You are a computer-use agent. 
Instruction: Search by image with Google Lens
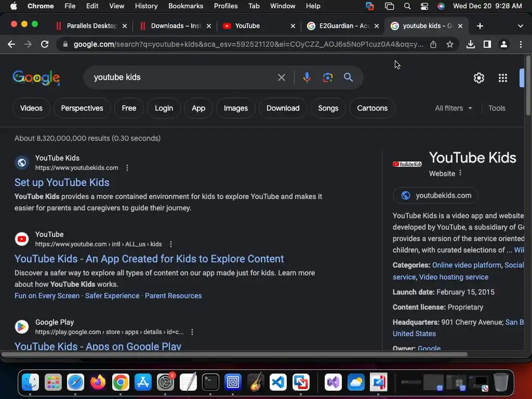pyautogui.click(x=327, y=78)
